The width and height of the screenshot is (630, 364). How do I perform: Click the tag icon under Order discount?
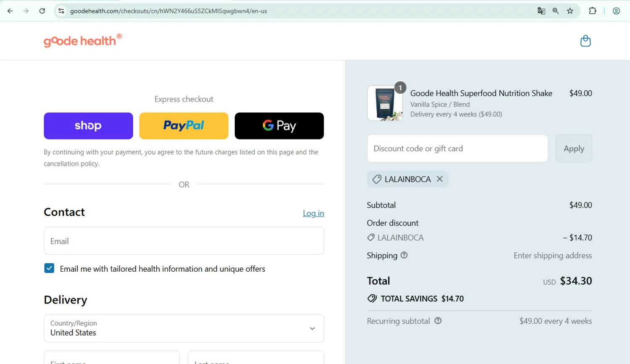[x=371, y=238]
